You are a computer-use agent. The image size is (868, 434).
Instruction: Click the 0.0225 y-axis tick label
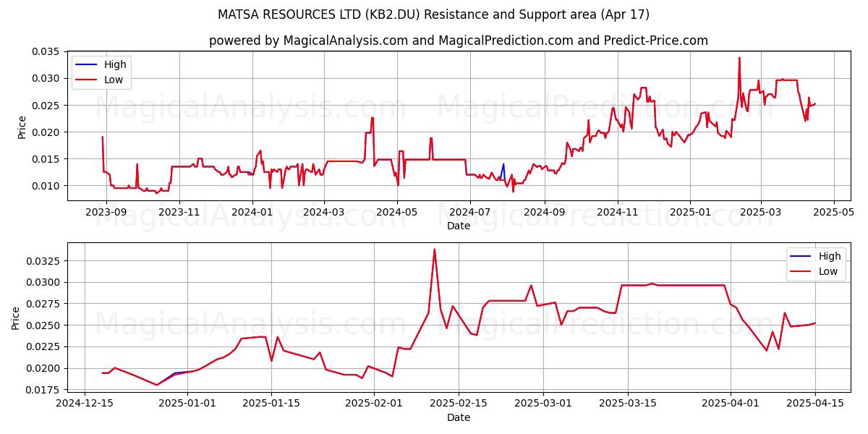click(45, 346)
